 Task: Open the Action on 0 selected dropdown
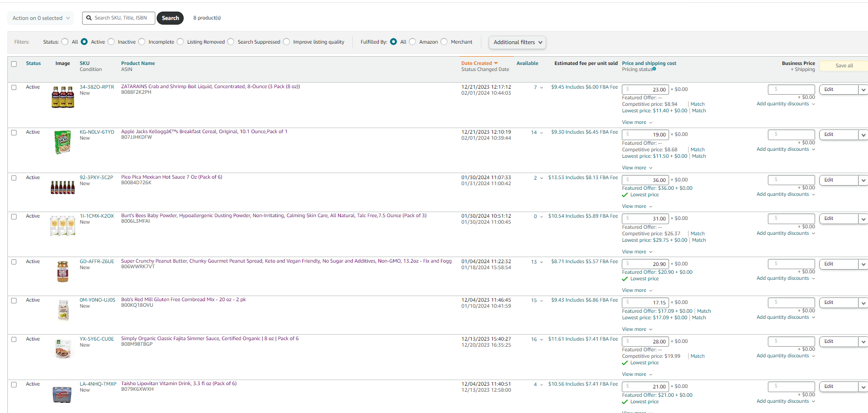(x=41, y=18)
